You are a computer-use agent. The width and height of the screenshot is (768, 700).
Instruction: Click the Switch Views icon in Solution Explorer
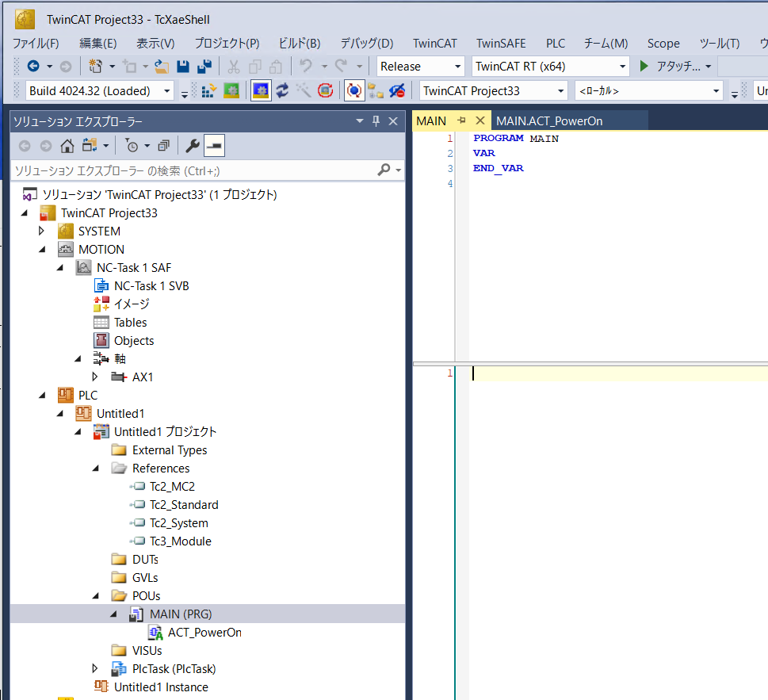pos(90,146)
